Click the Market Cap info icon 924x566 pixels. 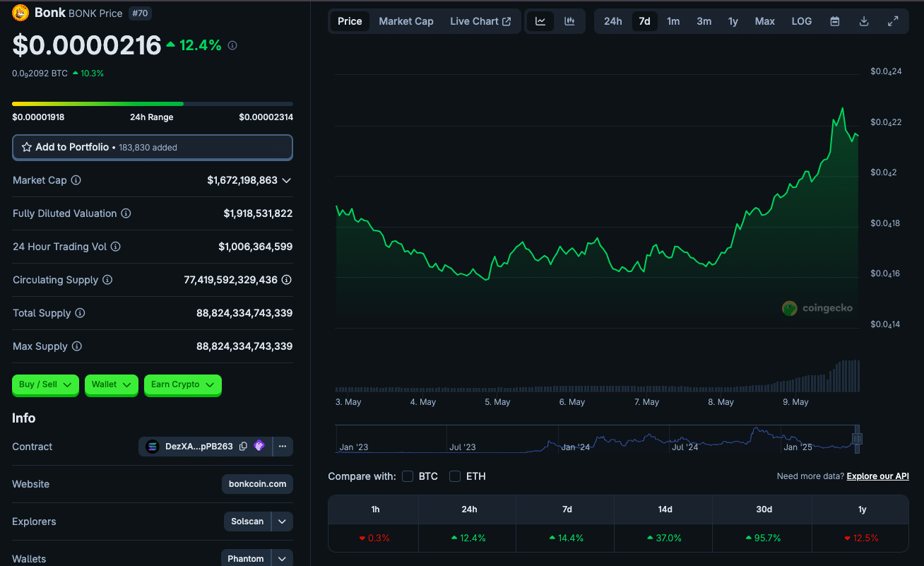pos(76,180)
